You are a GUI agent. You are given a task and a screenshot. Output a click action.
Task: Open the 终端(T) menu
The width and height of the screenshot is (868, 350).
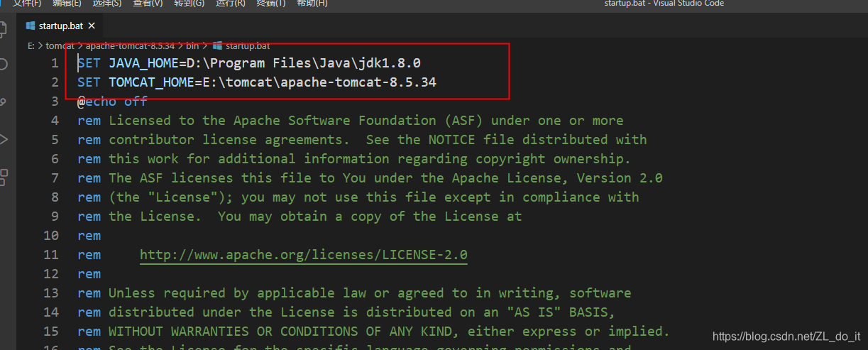[x=270, y=3]
